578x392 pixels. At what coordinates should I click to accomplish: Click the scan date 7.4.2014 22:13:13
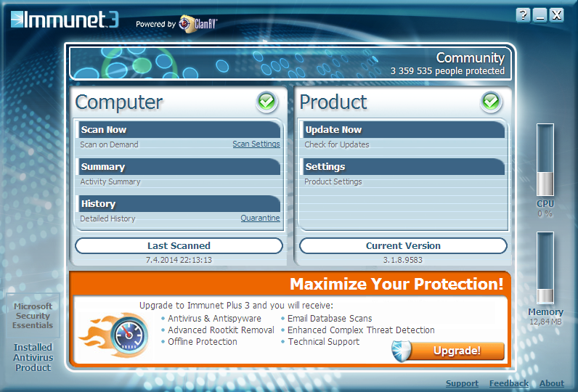179,260
